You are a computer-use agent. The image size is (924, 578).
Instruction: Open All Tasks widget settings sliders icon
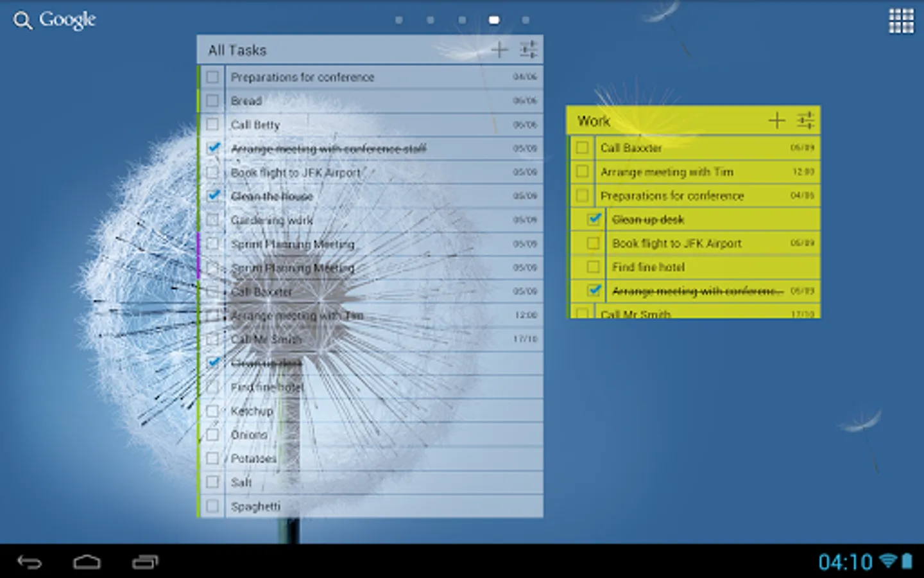(528, 49)
